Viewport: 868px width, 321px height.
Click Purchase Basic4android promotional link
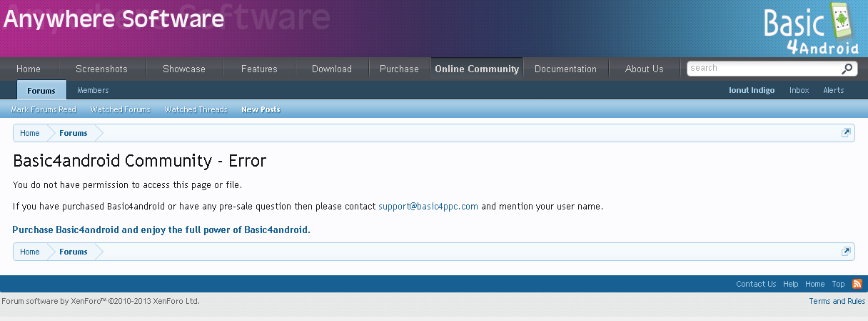point(161,229)
